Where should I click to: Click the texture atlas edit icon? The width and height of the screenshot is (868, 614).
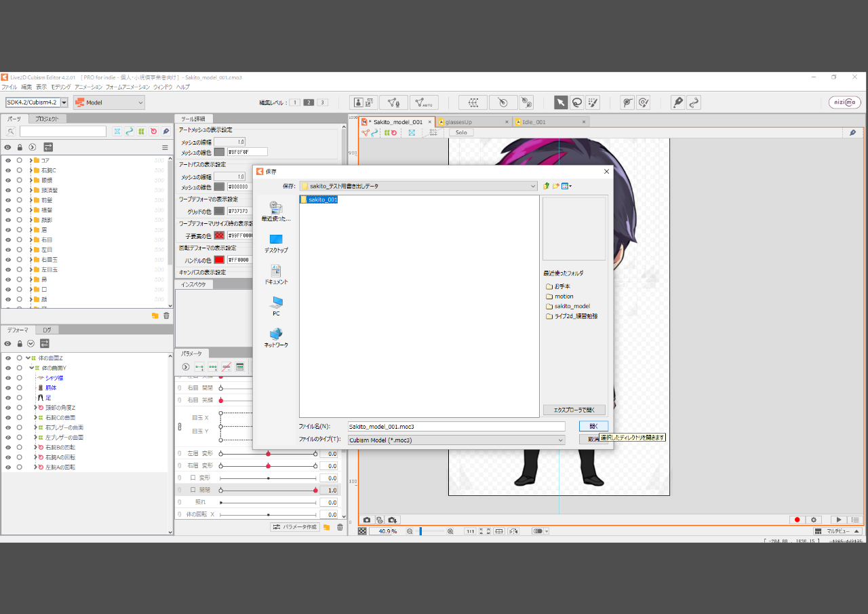click(x=364, y=102)
